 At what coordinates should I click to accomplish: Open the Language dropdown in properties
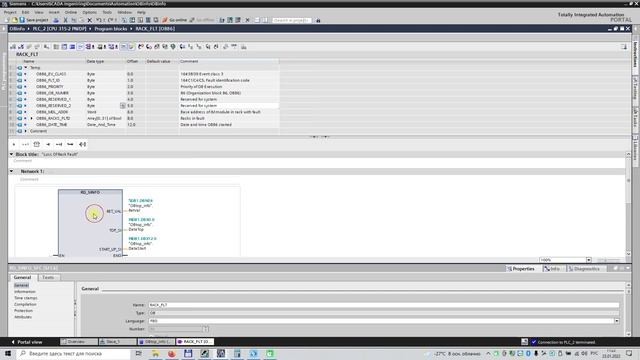pyautogui.click(x=616, y=321)
